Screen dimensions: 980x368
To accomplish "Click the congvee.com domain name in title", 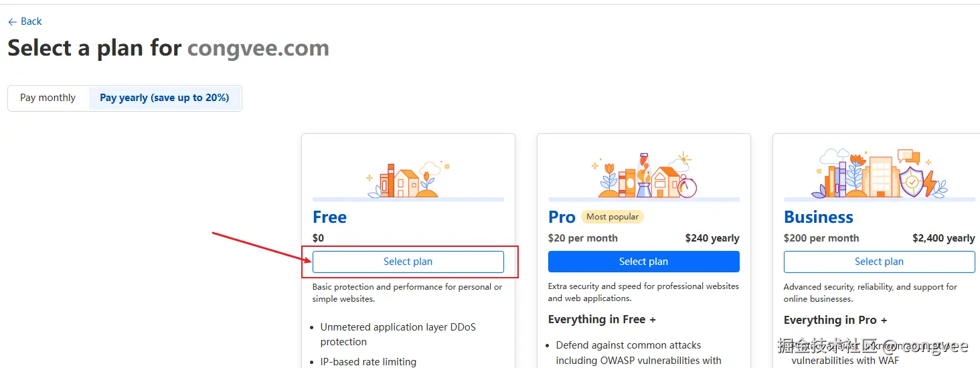I will tap(258, 48).
